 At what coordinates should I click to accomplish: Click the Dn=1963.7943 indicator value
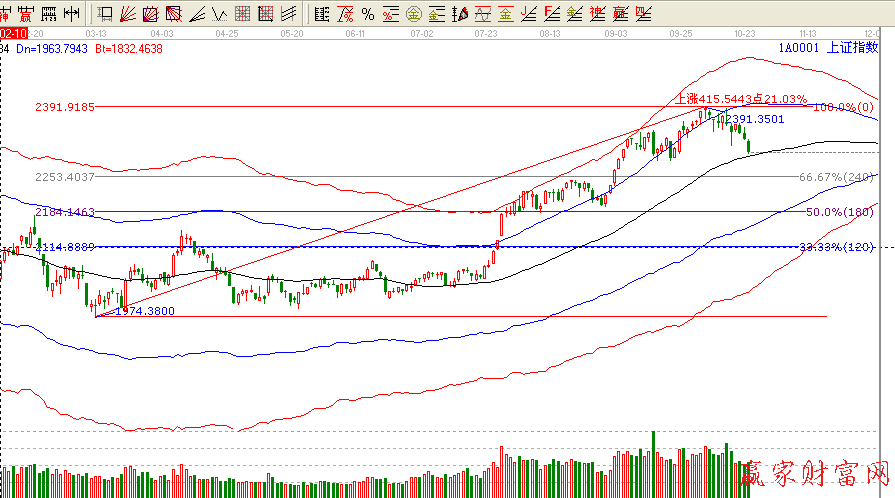pos(52,49)
